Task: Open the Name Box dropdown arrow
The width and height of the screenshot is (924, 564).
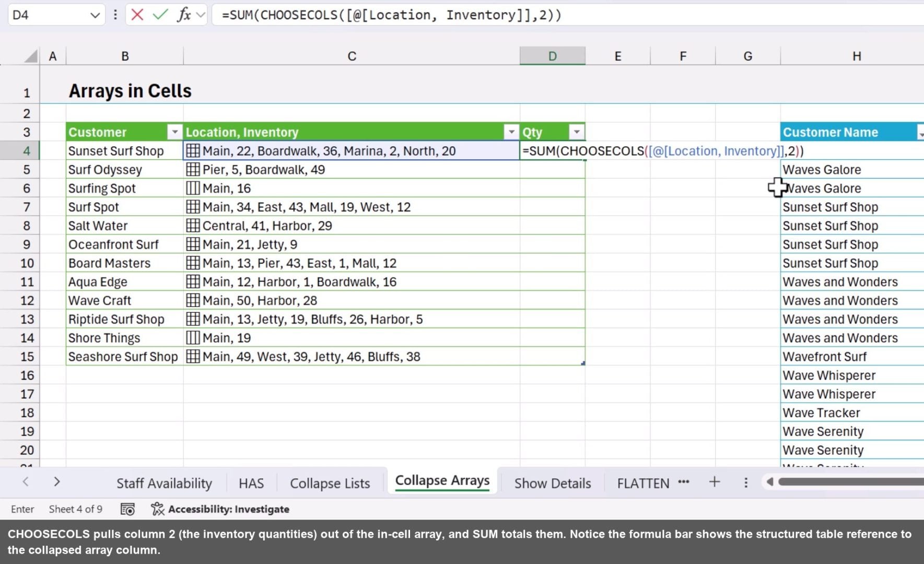Action: click(95, 15)
